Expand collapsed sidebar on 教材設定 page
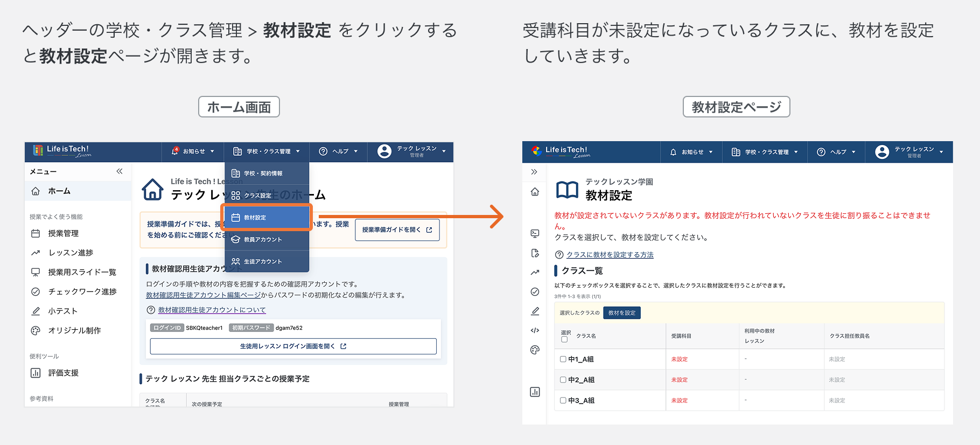 [x=534, y=172]
